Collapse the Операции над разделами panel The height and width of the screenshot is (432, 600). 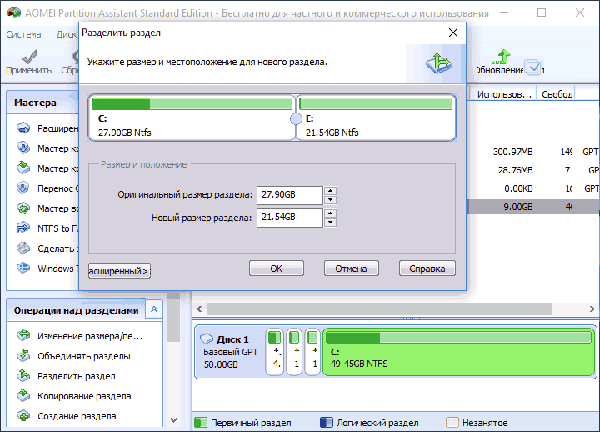click(154, 309)
